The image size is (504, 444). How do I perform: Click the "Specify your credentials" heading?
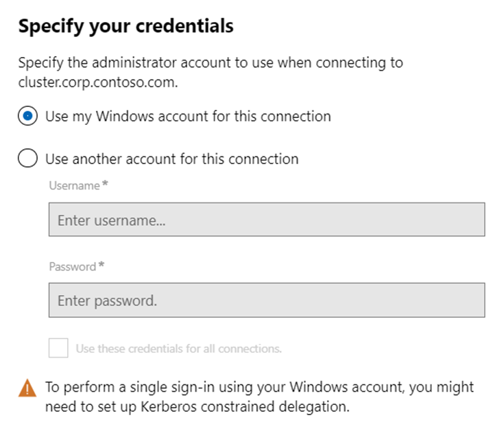125,26
